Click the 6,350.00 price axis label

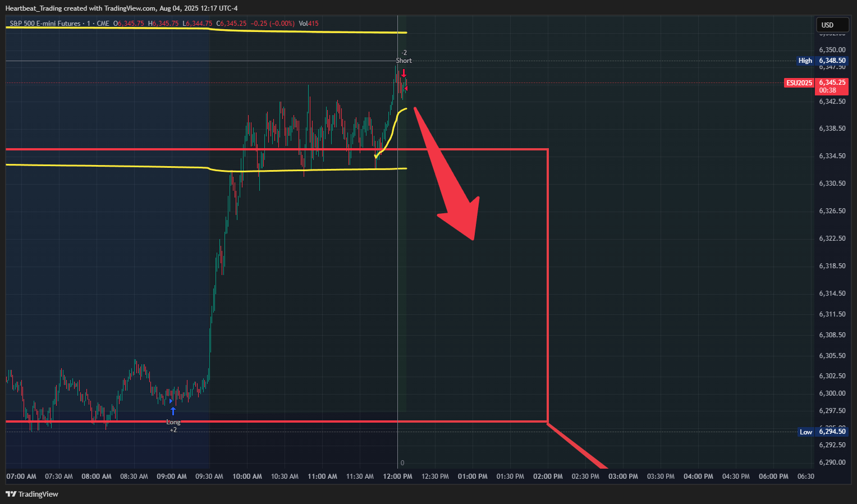832,50
